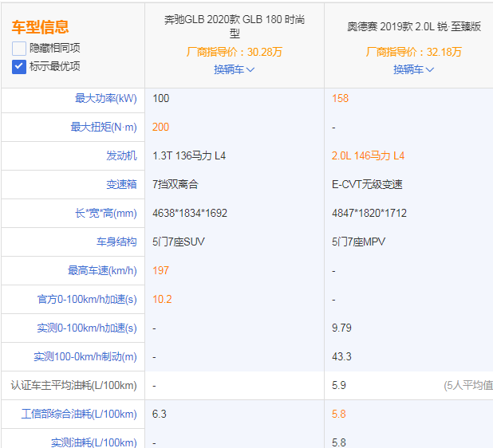Click the 奔驰GLB 2020款 GLB 180 title
493x448 pixels.
pyautogui.click(x=234, y=26)
